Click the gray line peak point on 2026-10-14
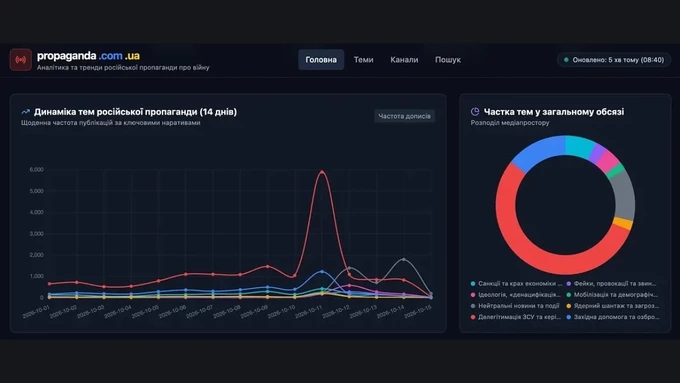 tap(404, 260)
